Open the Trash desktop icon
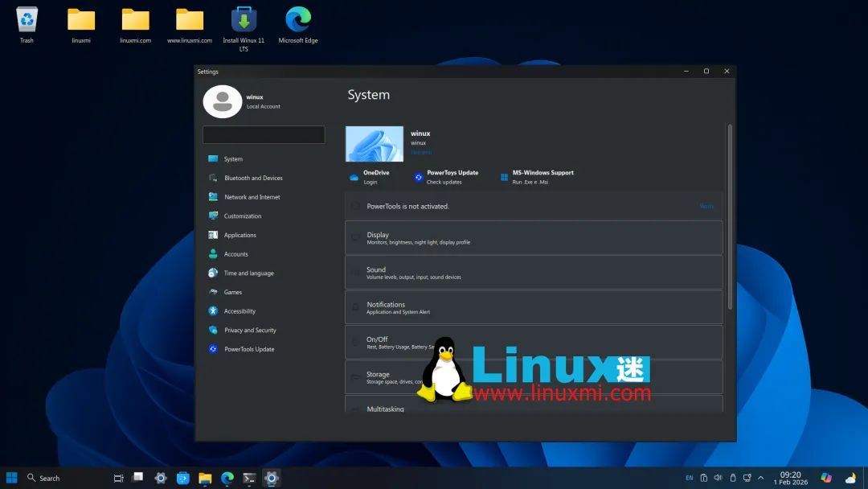868x489 pixels. pyautogui.click(x=27, y=24)
